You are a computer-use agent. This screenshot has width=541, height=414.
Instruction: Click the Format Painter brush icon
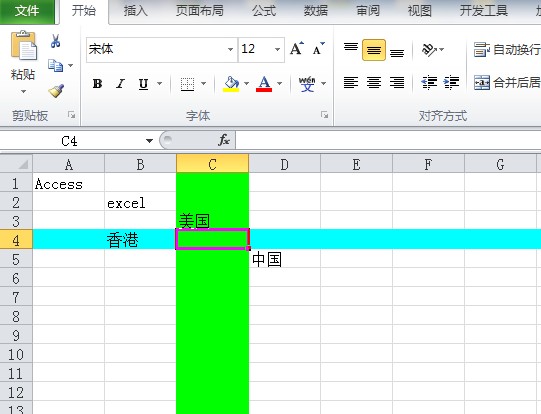56,91
